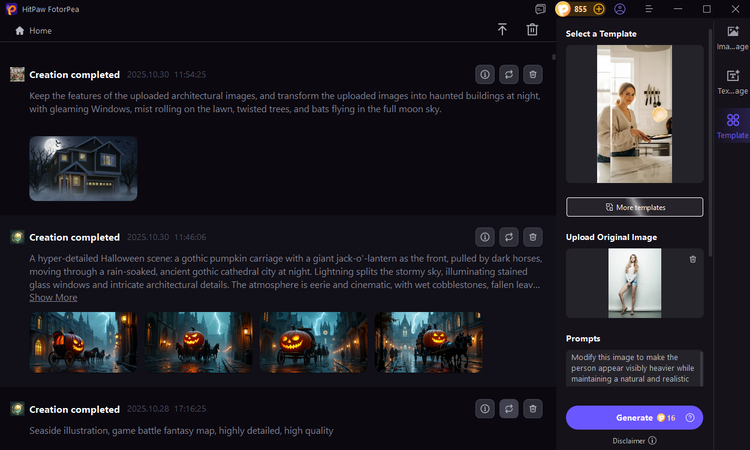Open the hamburger menu in title bar
This screenshot has width=750, height=450.
click(649, 9)
